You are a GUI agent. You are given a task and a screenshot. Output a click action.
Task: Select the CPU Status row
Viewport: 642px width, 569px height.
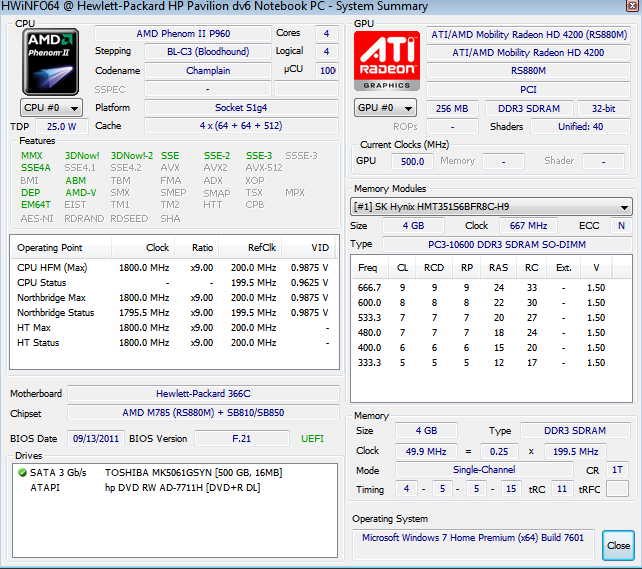click(x=173, y=283)
